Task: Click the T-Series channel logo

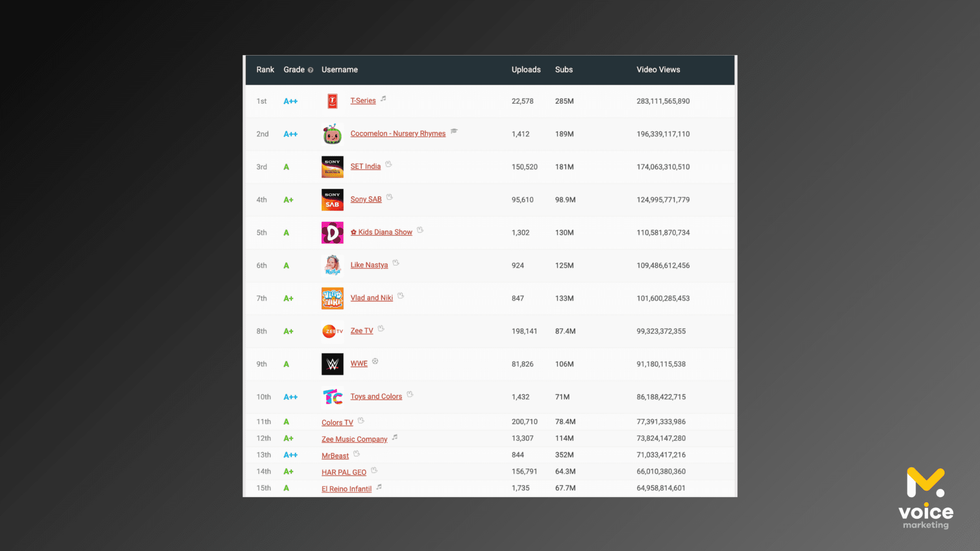Action: pyautogui.click(x=332, y=101)
